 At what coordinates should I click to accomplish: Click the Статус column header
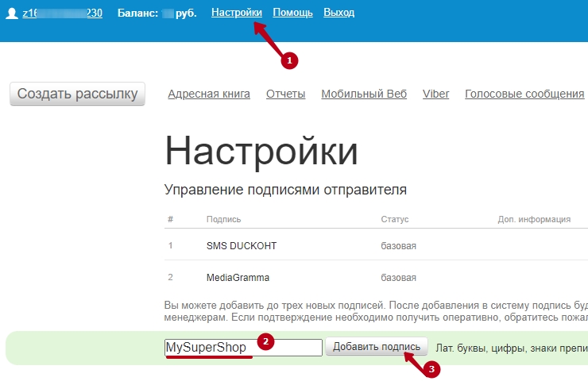[394, 219]
